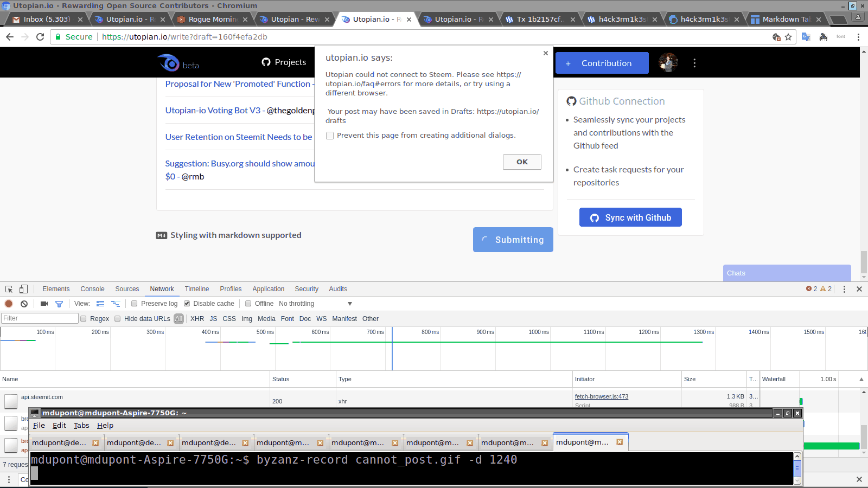The width and height of the screenshot is (868, 488).
Task: Filter network requests by WS
Action: [322, 319]
